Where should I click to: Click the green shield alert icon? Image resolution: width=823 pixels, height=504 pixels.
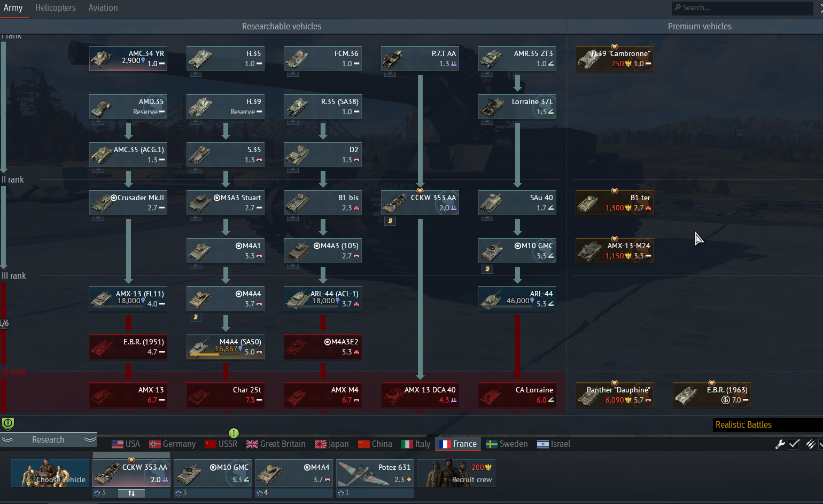pyautogui.click(x=8, y=424)
